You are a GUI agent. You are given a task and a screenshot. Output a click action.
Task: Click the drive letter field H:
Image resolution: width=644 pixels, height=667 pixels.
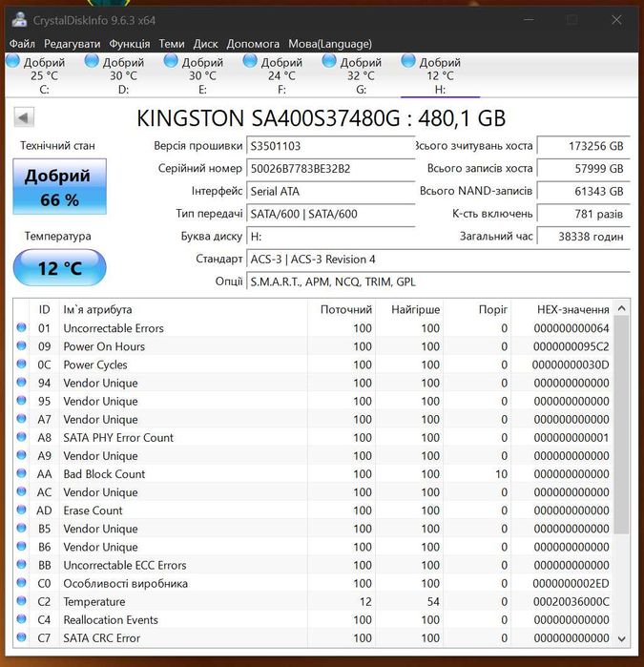click(x=331, y=236)
